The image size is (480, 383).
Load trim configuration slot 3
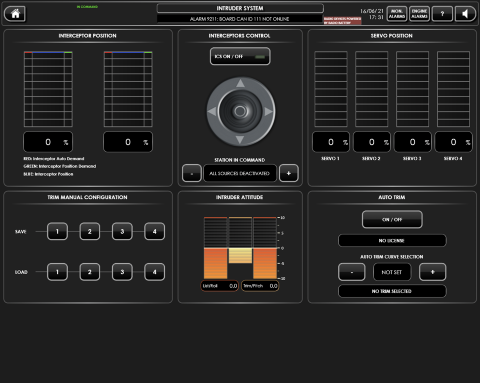click(x=122, y=272)
